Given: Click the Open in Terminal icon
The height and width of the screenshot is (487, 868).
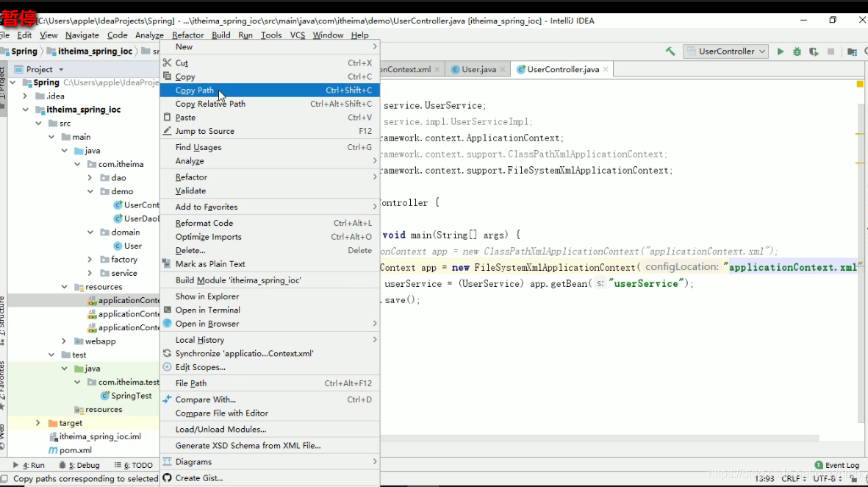Looking at the screenshot, I should (167, 310).
